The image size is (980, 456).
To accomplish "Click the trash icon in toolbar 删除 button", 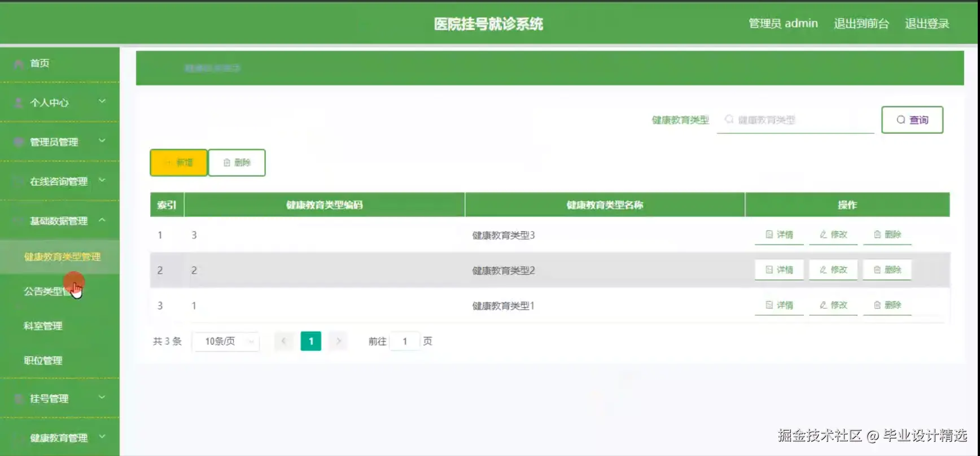I will click(227, 163).
